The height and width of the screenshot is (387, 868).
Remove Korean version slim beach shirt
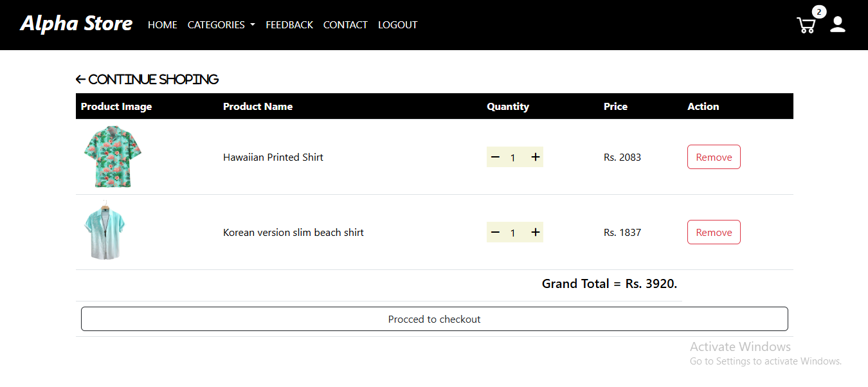click(x=714, y=232)
